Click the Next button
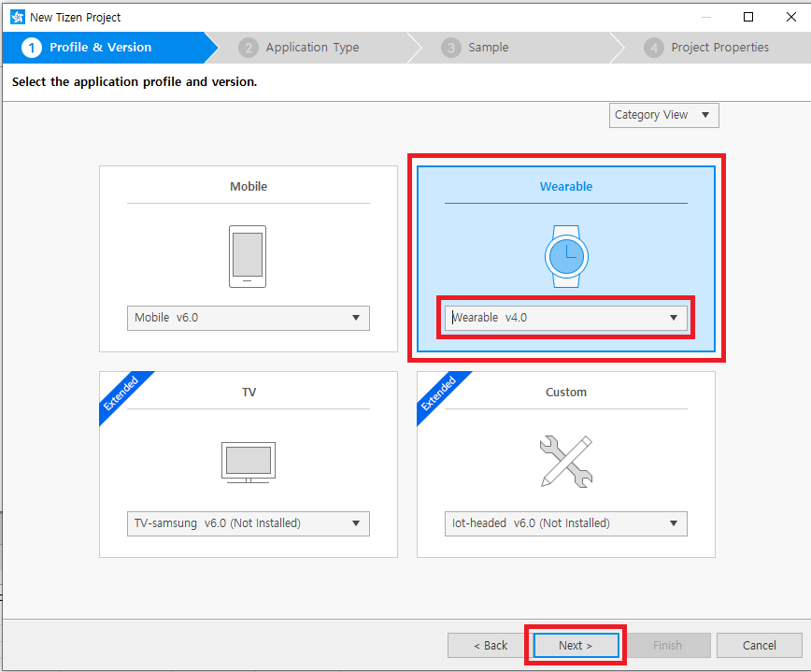 [576, 646]
